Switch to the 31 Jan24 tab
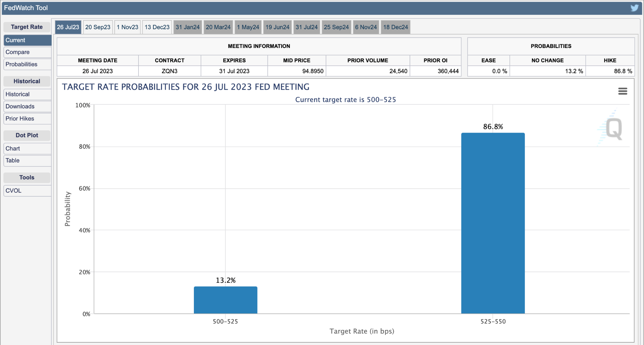This screenshot has height=345, width=644. click(x=187, y=27)
